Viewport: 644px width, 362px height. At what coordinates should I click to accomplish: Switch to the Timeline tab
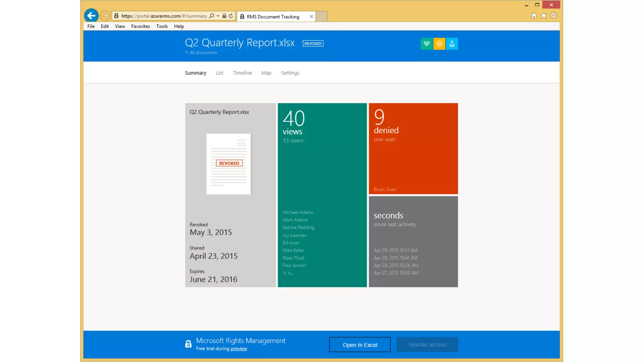(242, 73)
